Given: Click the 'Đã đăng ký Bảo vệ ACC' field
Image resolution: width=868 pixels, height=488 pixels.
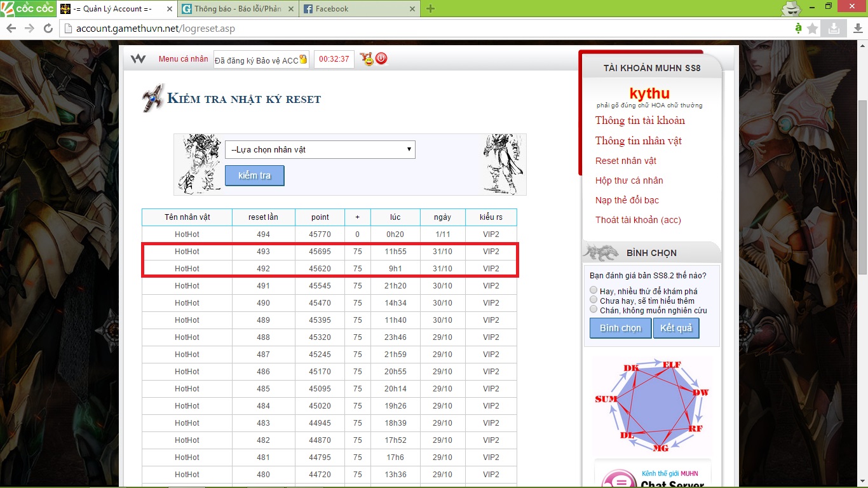Looking at the screenshot, I should click(261, 60).
